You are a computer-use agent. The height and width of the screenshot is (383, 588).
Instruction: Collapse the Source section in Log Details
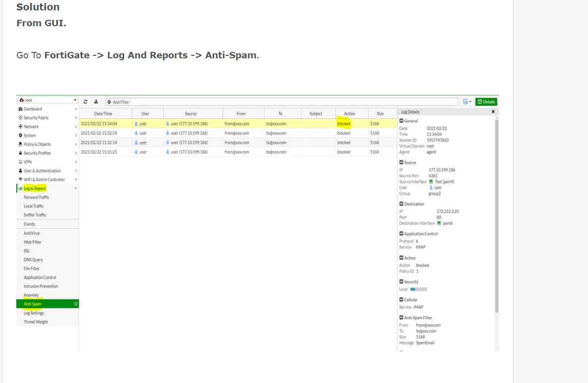tap(401, 163)
